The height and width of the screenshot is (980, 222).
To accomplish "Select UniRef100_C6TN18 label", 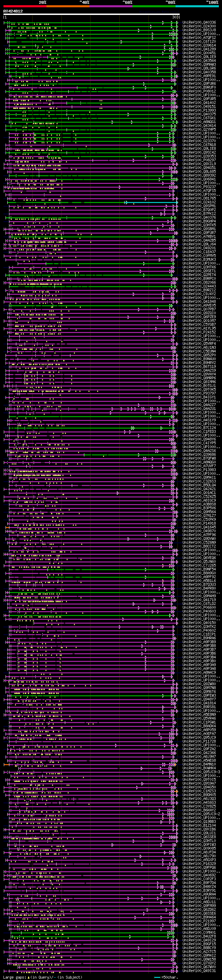I will click(199, 145).
